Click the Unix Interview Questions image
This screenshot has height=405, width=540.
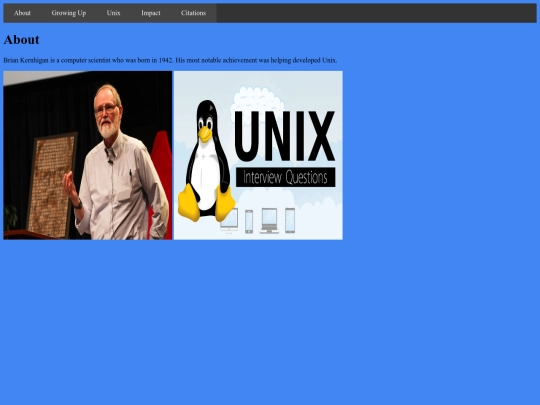258,155
